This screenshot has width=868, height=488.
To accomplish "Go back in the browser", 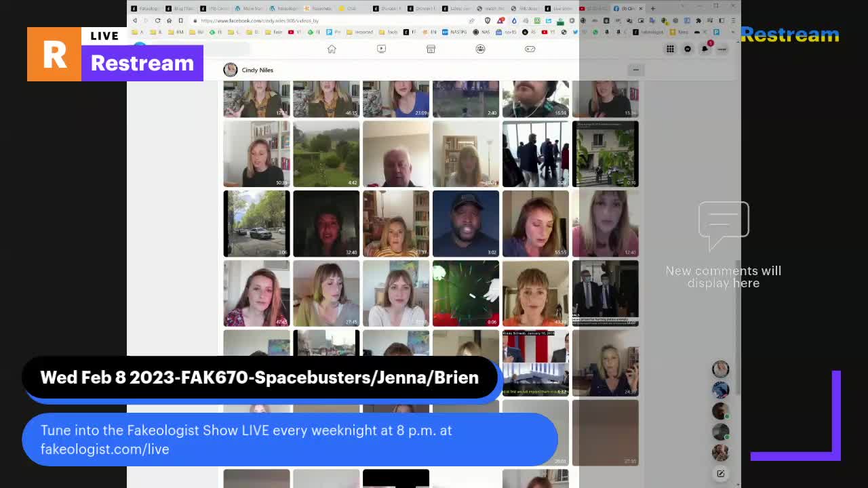I will tap(134, 21).
